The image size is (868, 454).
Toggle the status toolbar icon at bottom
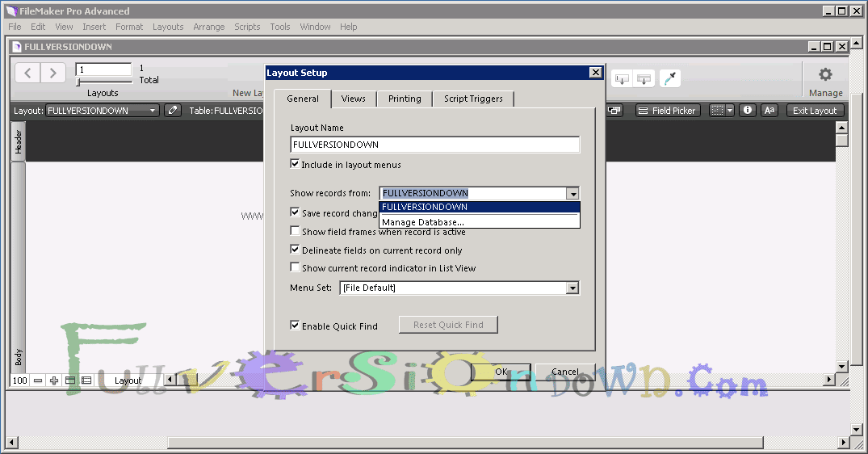(x=70, y=380)
